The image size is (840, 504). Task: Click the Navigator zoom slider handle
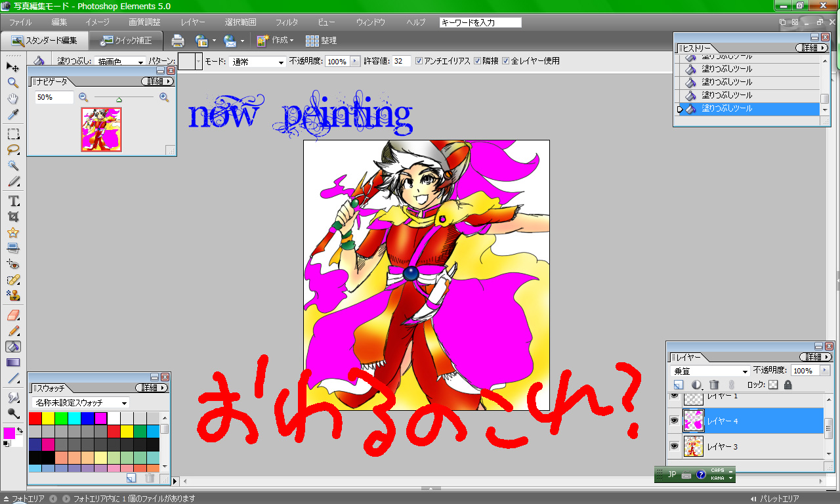click(x=119, y=100)
